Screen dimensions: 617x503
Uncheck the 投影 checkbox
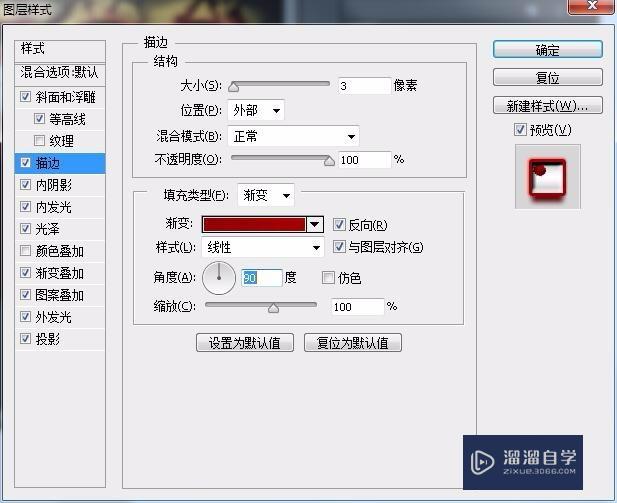point(26,338)
